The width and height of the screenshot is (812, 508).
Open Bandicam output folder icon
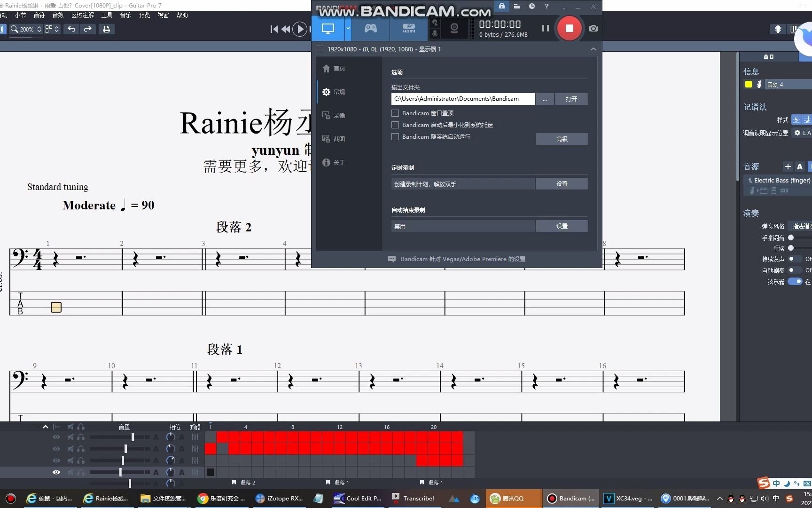517,6
